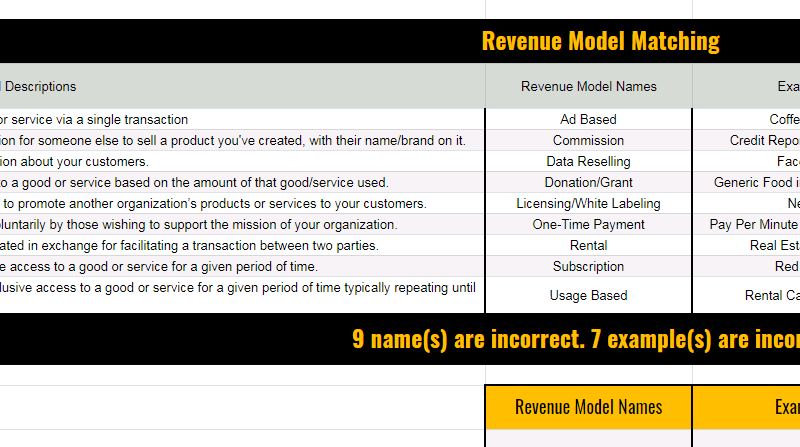800x447 pixels.
Task: Select the 'One-Time Payment' cell
Action: 588,224
